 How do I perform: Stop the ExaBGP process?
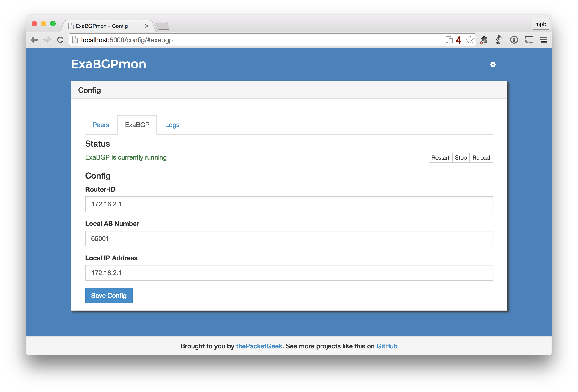click(461, 157)
